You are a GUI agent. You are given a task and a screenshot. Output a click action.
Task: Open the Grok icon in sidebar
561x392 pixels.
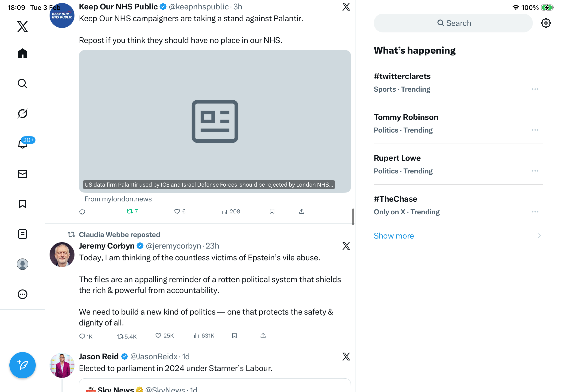click(23, 114)
